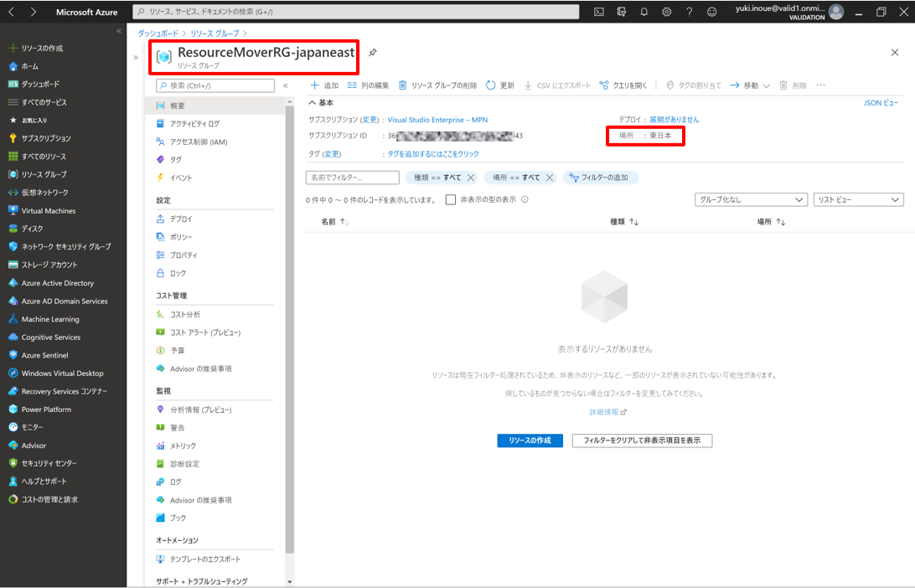
Task: Remove the 場所 == すべて filter chip
Action: click(x=549, y=178)
